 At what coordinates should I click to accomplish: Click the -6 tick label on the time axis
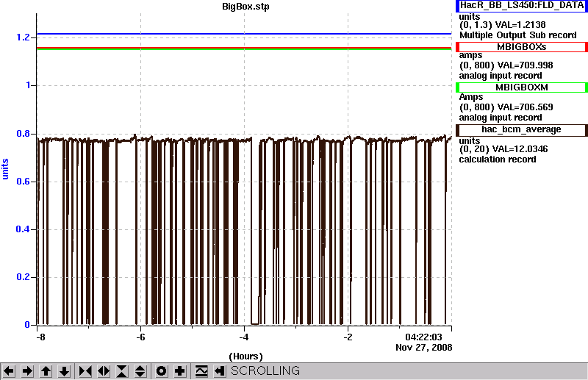click(x=140, y=337)
